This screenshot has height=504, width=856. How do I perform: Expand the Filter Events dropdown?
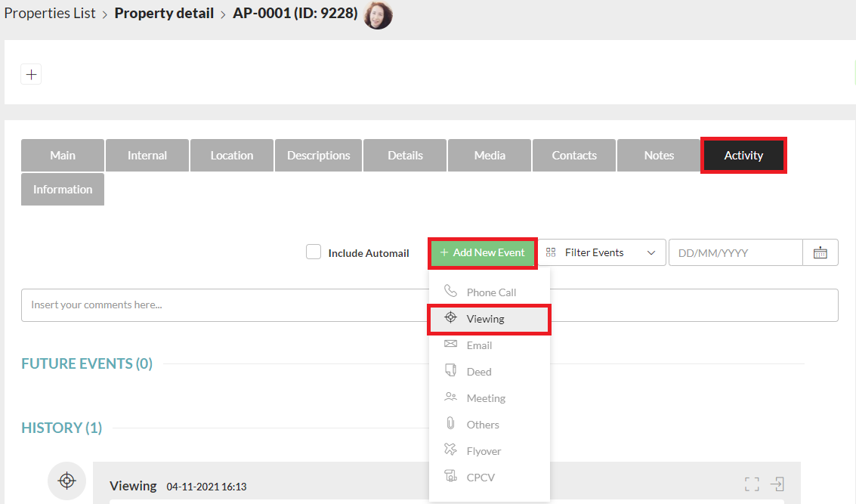pyautogui.click(x=601, y=253)
